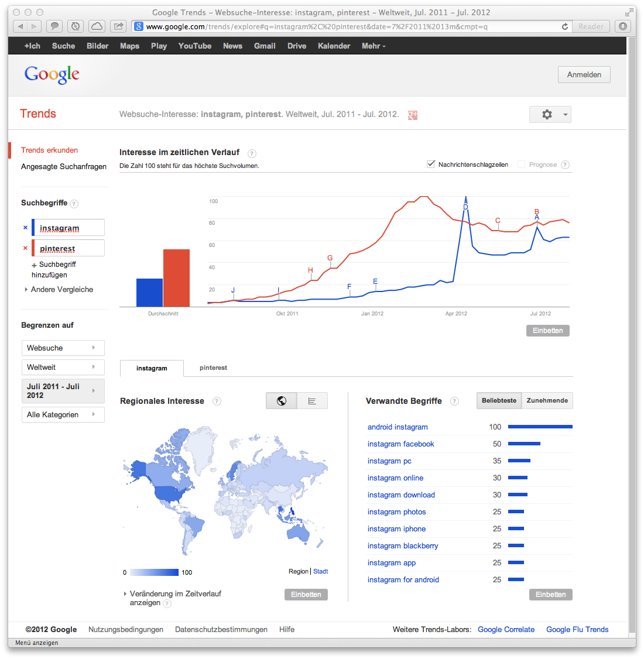Open the Alle Kategorien dropdown

coord(63,415)
